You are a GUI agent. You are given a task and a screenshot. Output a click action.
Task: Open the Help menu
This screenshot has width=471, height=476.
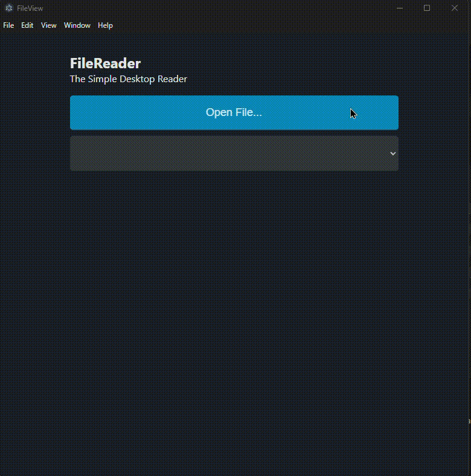coord(105,25)
